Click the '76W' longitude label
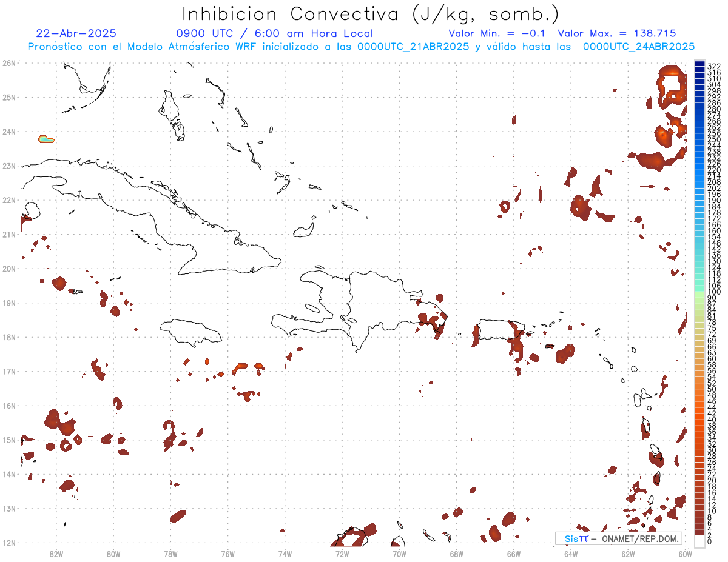The width and height of the screenshot is (728, 562). tap(228, 553)
